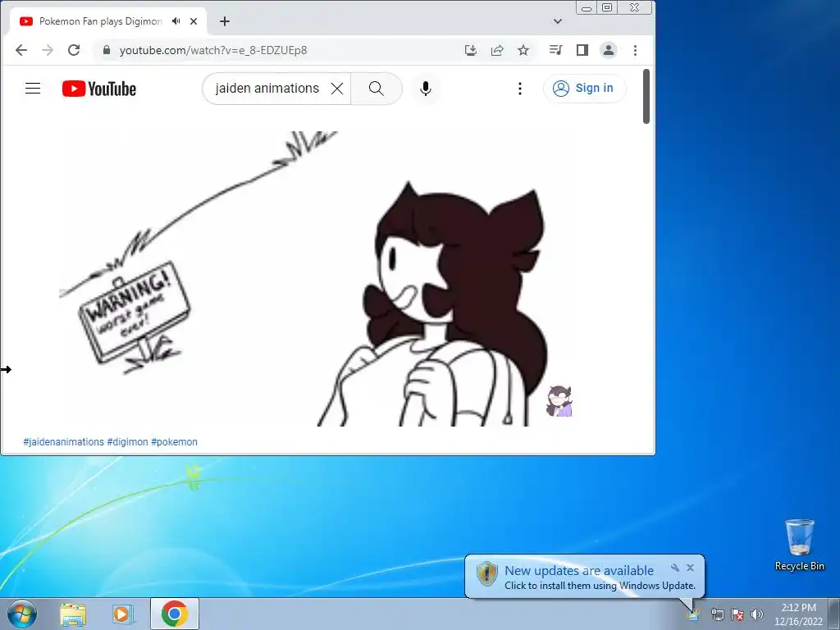Open a new tab with the plus button
The height and width of the screenshot is (630, 840).
(225, 21)
